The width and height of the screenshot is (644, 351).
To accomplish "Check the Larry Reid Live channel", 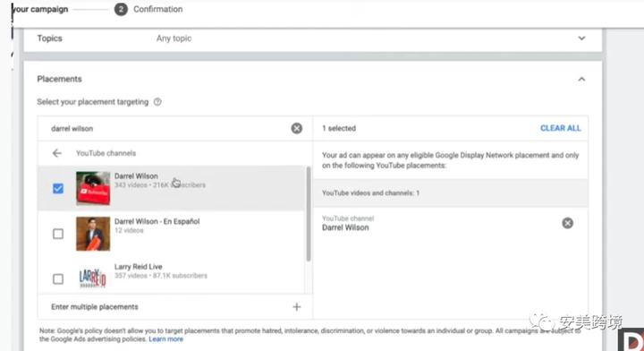I will point(58,279).
